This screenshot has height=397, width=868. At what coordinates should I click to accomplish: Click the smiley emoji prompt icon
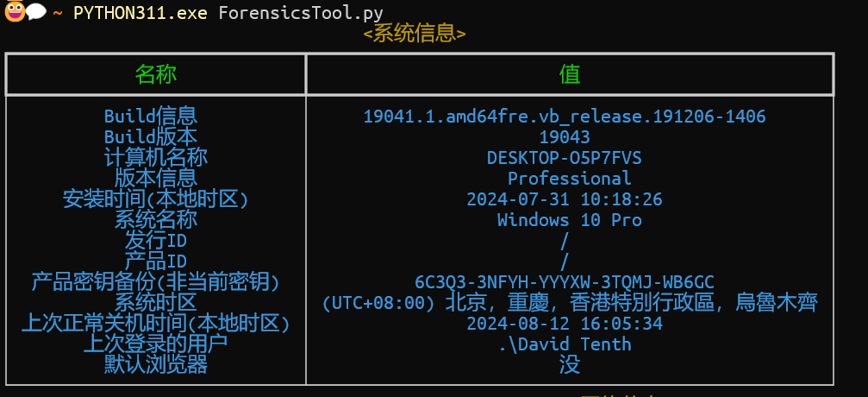[15, 12]
